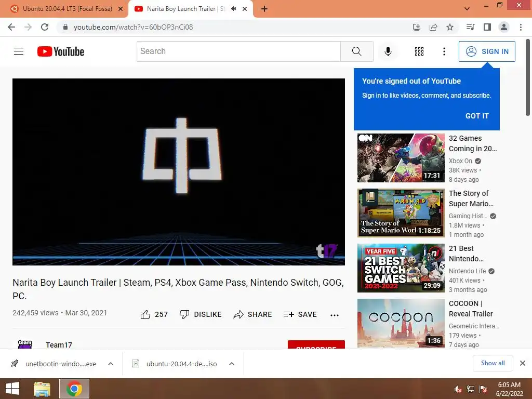
Task: Click the Gaming Hist… channel name
Action: [468, 216]
